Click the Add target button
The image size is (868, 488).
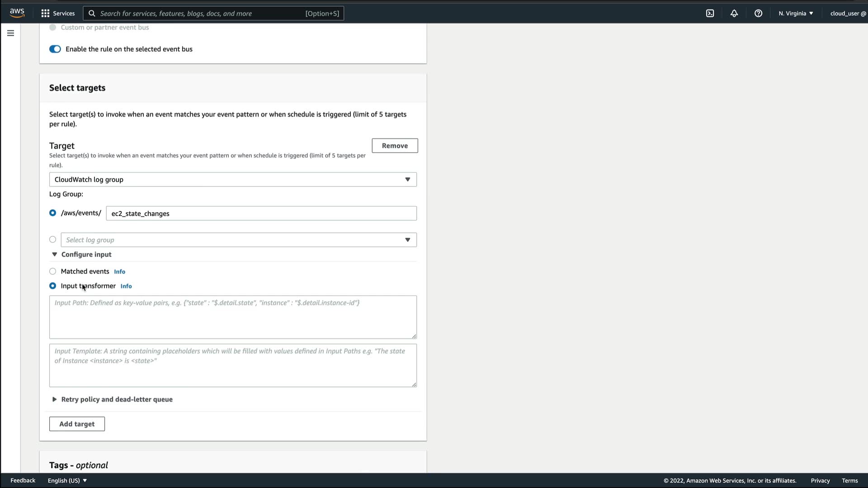[x=77, y=424]
